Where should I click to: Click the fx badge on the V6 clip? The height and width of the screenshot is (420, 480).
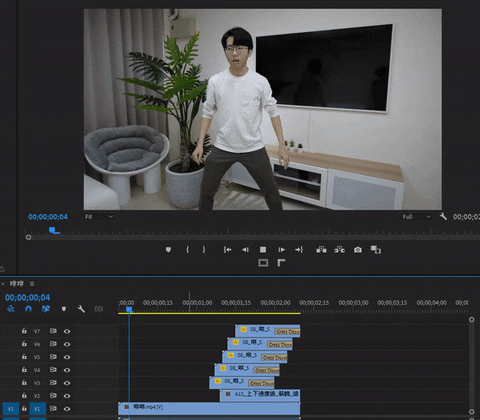click(236, 342)
